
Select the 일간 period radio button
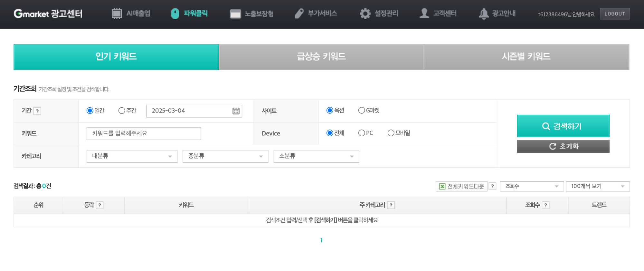90,111
